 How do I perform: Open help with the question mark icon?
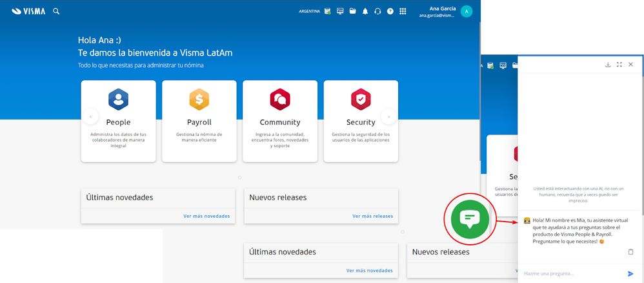pos(390,12)
